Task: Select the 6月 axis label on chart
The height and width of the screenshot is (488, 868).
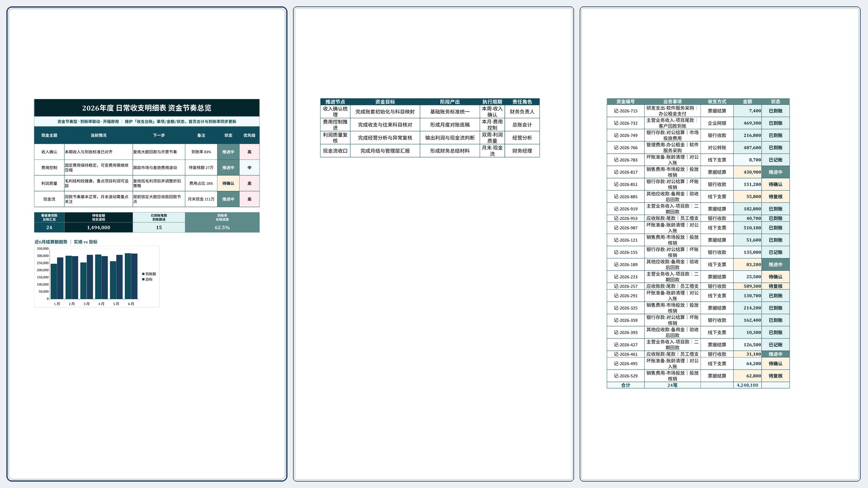Action: coord(131,304)
